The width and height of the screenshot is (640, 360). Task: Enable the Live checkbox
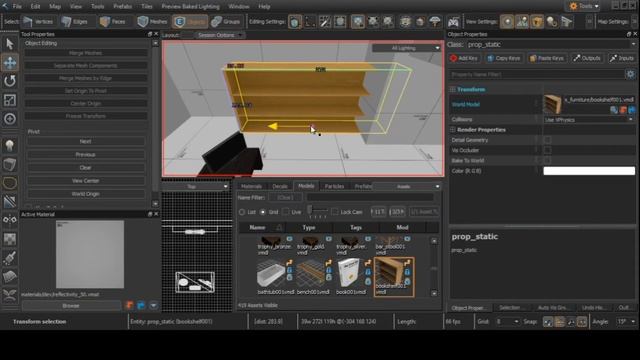286,212
